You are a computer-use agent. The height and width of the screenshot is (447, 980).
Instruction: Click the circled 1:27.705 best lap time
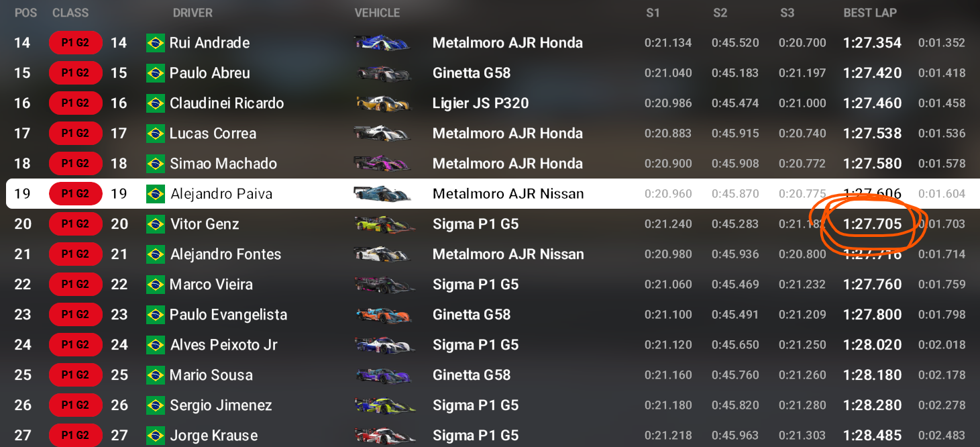tap(872, 224)
